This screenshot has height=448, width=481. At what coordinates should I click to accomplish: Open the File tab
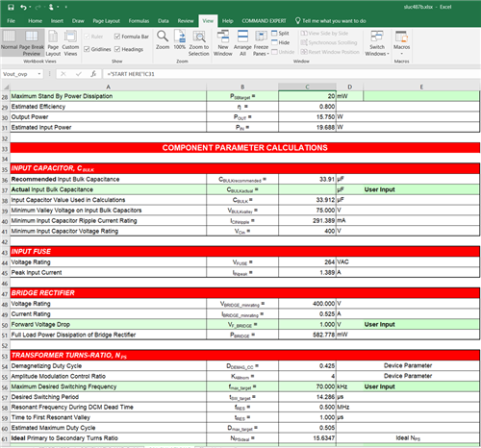[x=12, y=21]
